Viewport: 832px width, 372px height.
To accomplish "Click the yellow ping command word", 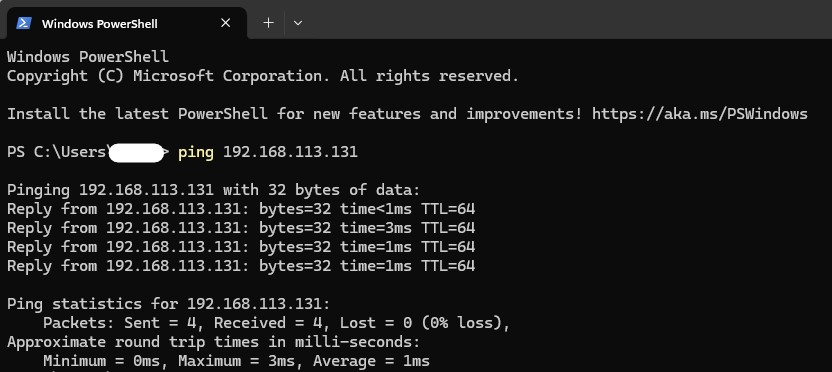I will [x=196, y=153].
